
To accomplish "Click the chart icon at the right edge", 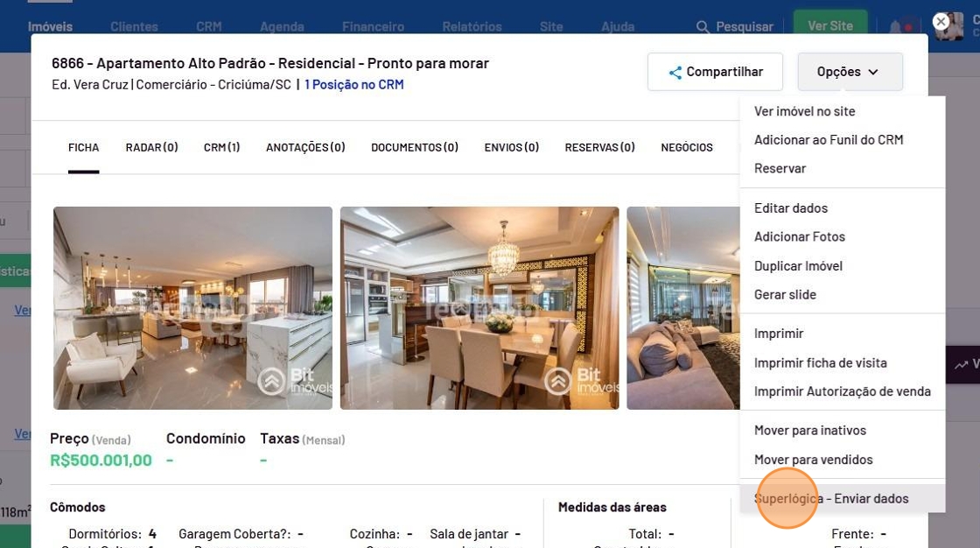I will (x=961, y=364).
